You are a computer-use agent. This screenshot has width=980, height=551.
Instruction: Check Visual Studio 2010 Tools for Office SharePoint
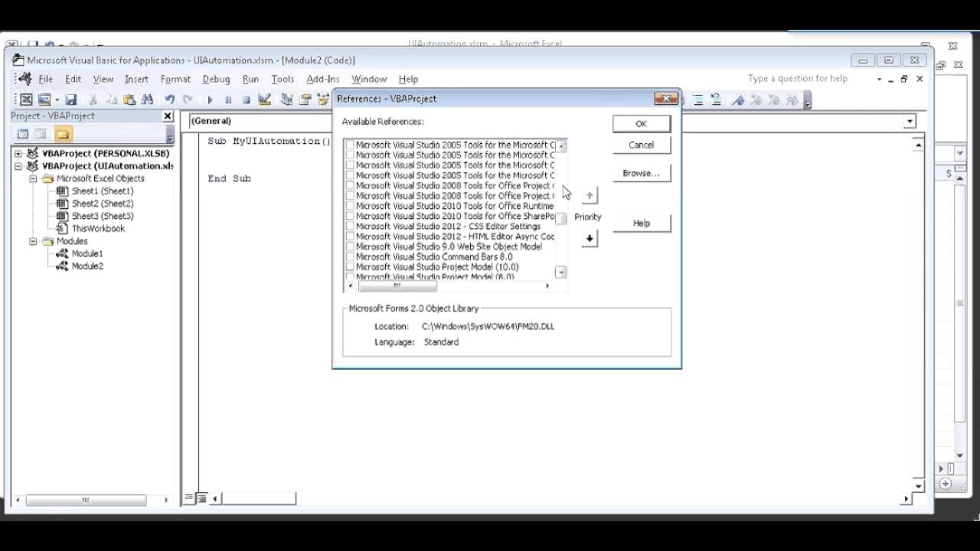pos(350,216)
